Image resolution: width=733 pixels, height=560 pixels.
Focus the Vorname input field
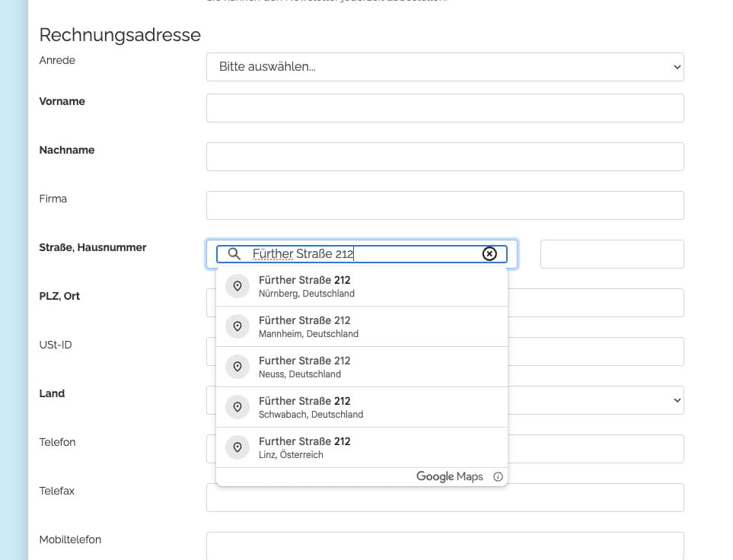pos(445,108)
